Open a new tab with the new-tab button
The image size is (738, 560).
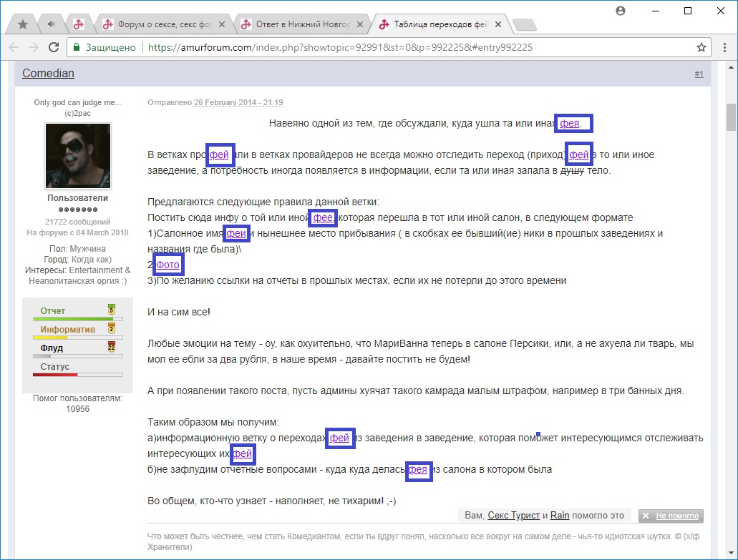pos(525,25)
